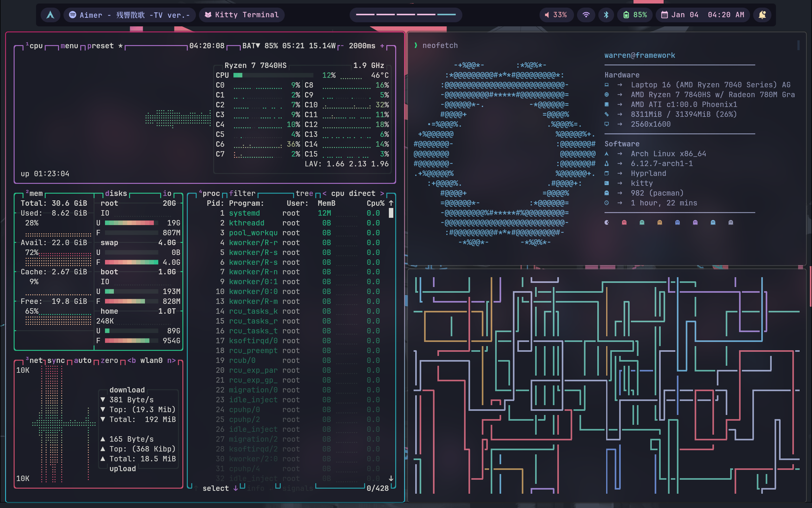This screenshot has height=508, width=812.
Task: Toggle net auto scaling option
Action: [x=82, y=360]
